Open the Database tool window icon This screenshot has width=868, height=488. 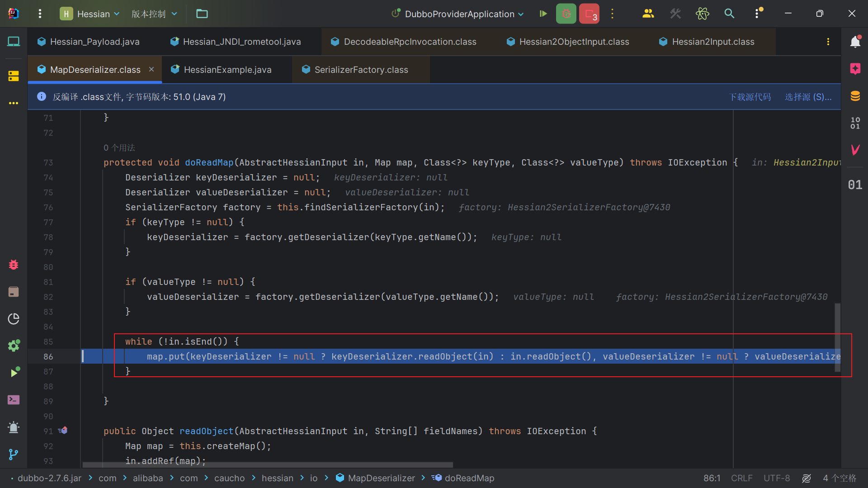[x=855, y=96]
